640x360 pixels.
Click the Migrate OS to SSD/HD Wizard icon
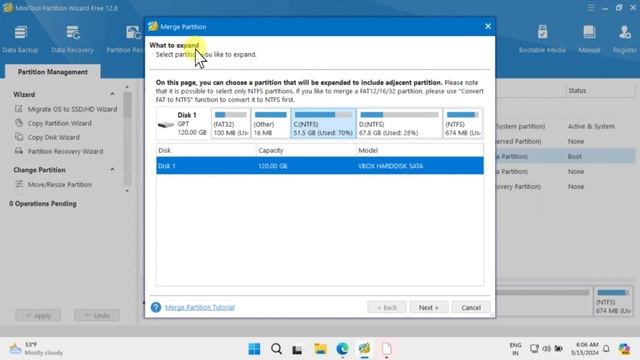tap(19, 109)
